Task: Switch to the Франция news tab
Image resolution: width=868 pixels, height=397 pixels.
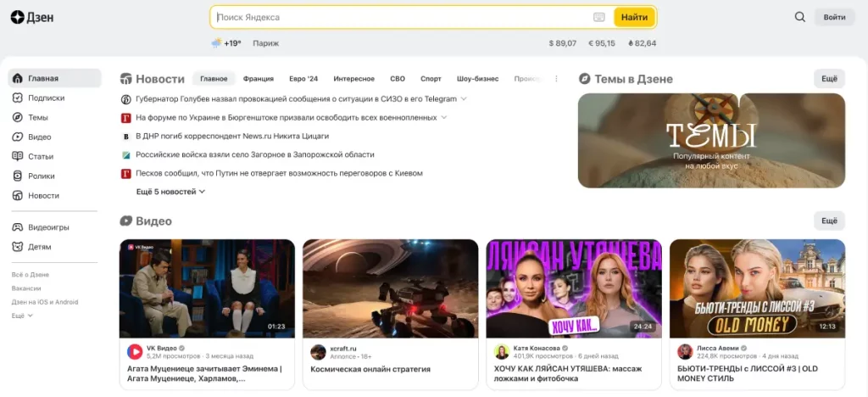Action: coord(258,79)
